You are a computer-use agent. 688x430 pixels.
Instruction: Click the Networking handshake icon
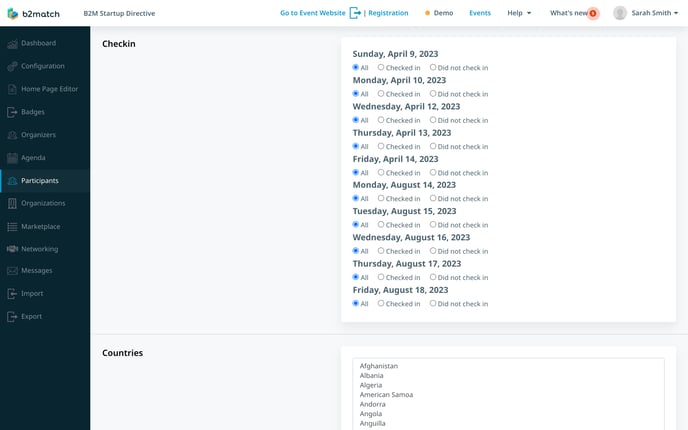[12, 249]
